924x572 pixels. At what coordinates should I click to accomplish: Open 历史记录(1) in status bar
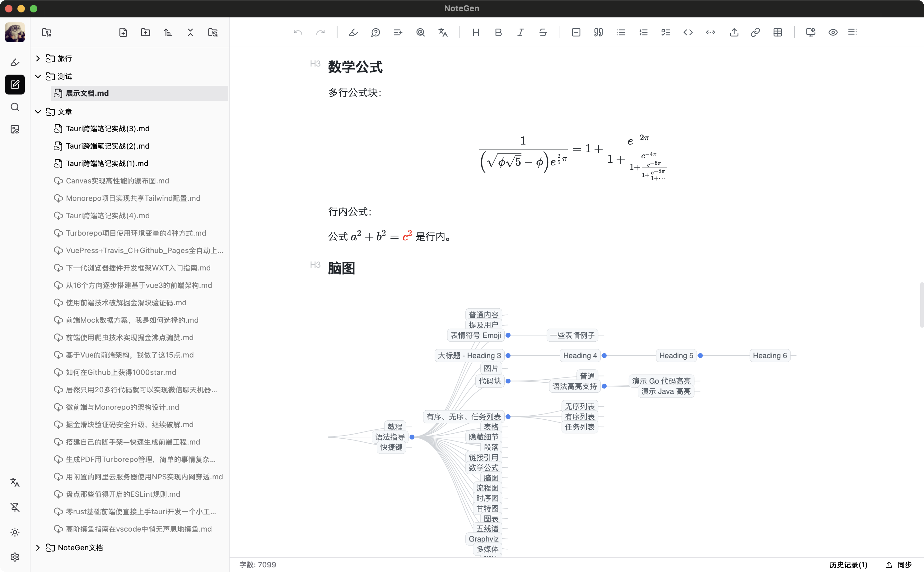pyautogui.click(x=848, y=565)
